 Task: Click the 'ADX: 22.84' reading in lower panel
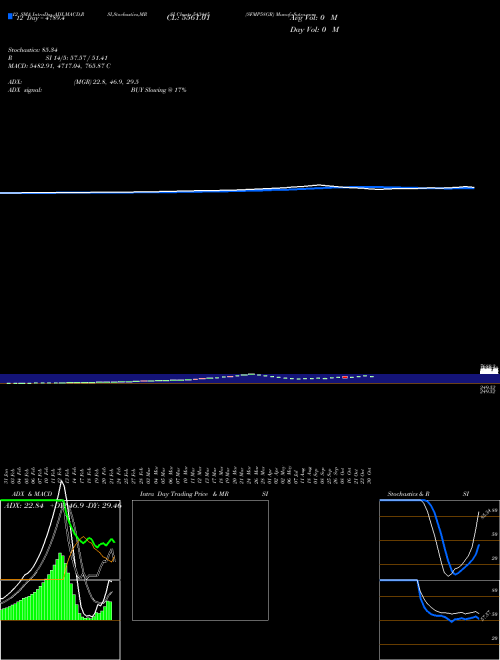[24, 506]
